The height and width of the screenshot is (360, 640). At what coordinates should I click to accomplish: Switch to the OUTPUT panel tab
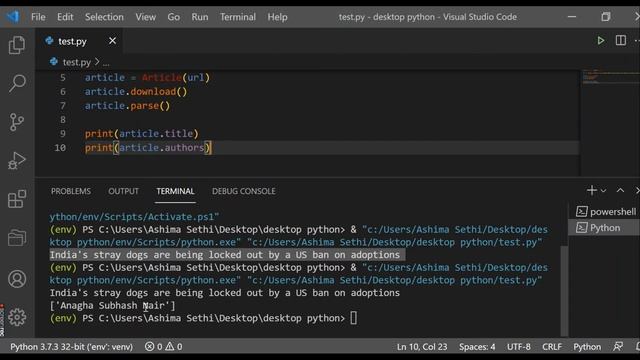[123, 191]
